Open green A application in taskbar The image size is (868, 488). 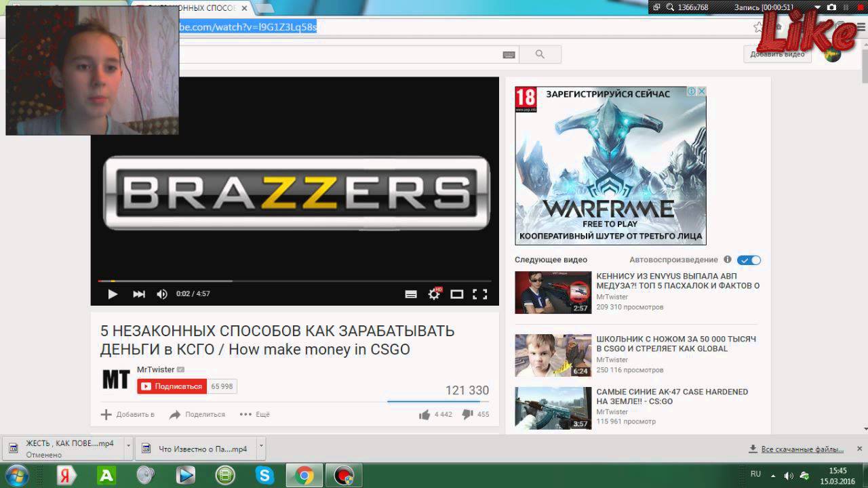tap(106, 476)
